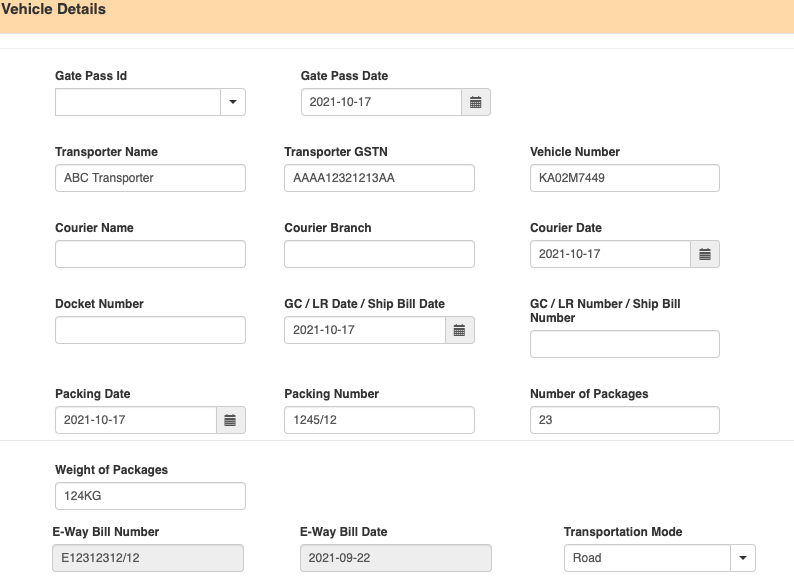Viewport: 794px width, 586px height.
Task: Open the Courier Date calendar icon
Action: (x=705, y=254)
